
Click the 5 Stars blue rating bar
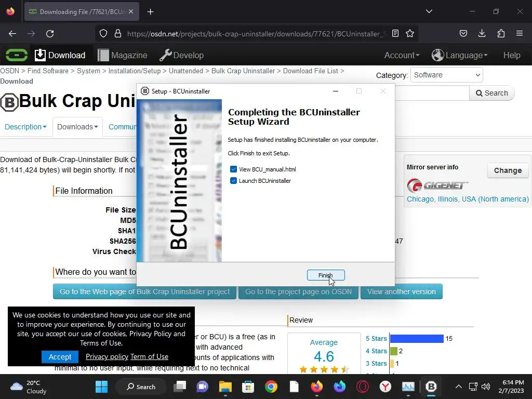[417, 339]
